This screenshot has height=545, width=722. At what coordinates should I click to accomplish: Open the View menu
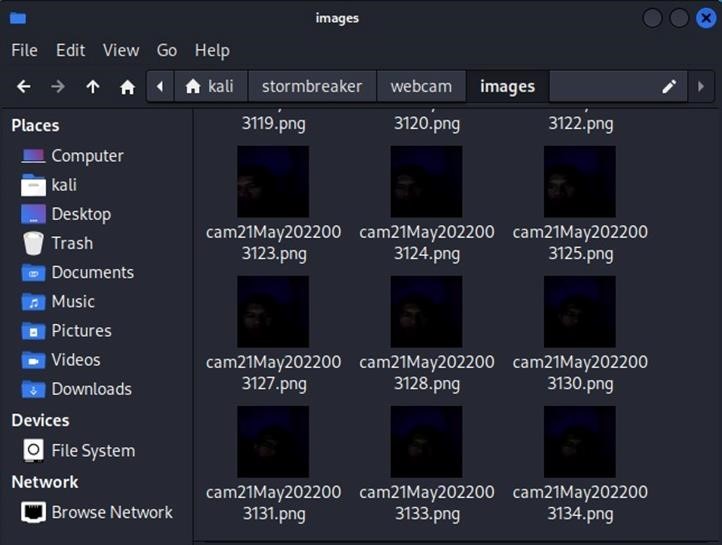121,50
